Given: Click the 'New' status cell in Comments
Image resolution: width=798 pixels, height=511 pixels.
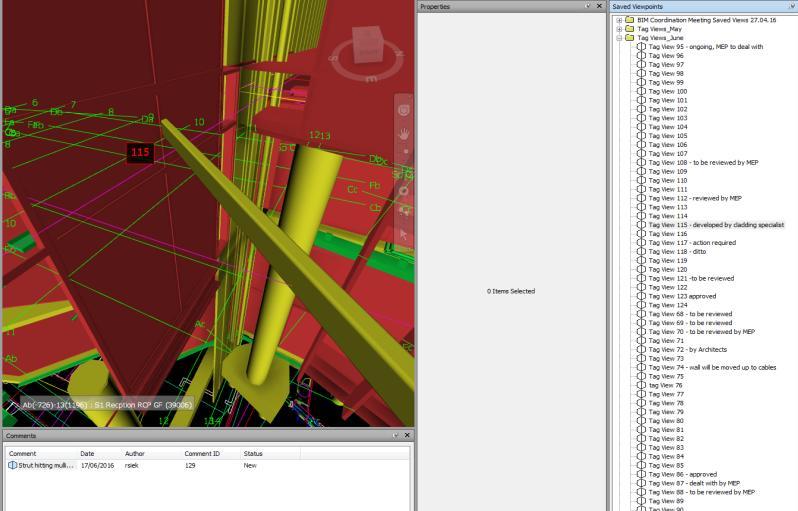Looking at the screenshot, I should (250, 465).
